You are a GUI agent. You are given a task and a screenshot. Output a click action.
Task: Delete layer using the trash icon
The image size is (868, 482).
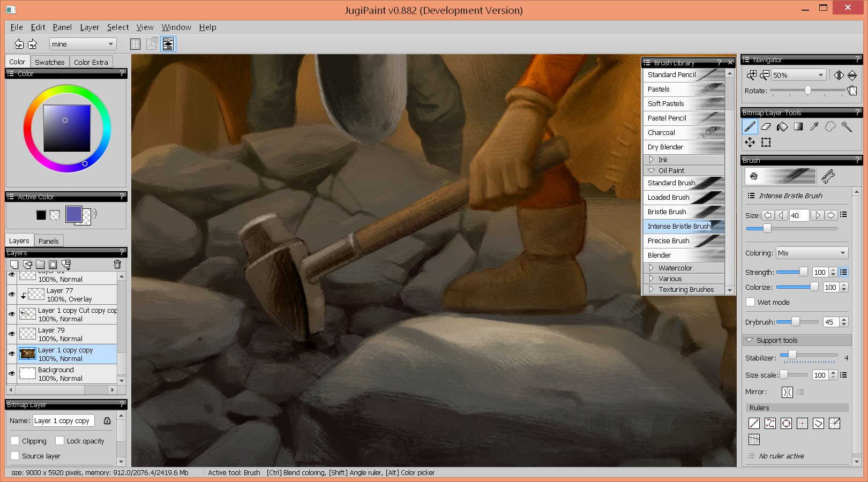click(117, 264)
